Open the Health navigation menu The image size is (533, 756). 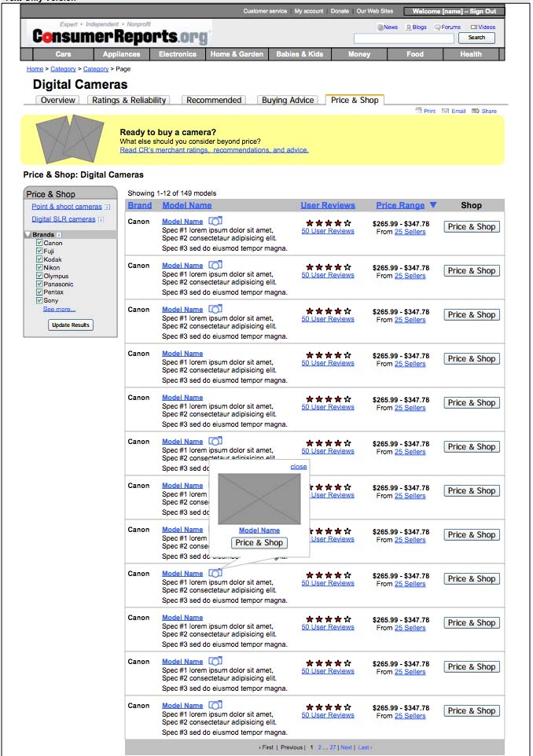point(471,54)
